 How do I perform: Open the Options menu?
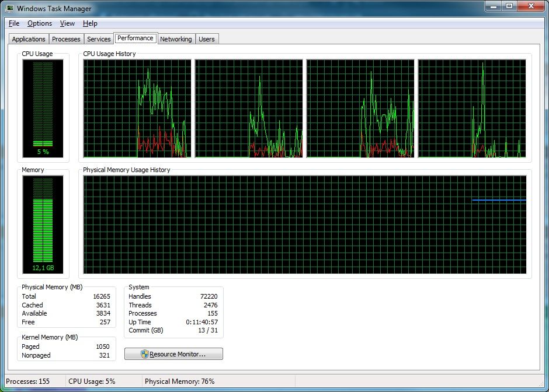click(40, 23)
